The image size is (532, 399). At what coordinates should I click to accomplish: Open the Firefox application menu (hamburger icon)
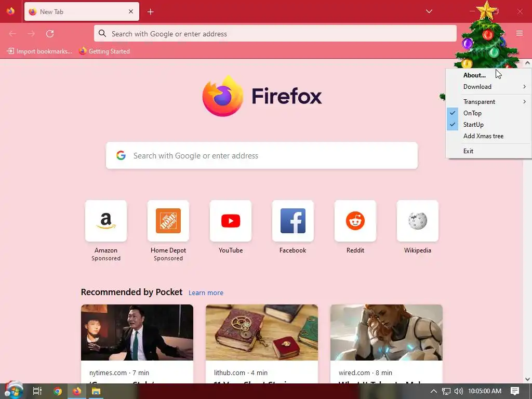(519, 33)
